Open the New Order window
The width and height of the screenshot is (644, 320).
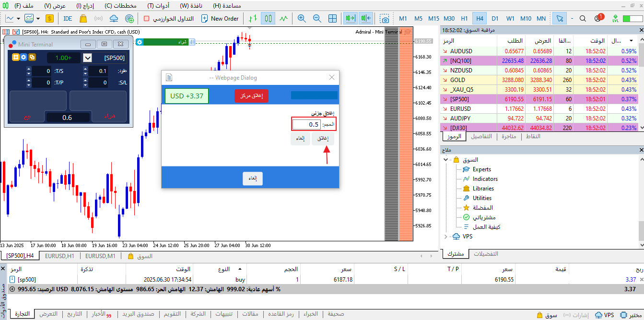pos(220,19)
